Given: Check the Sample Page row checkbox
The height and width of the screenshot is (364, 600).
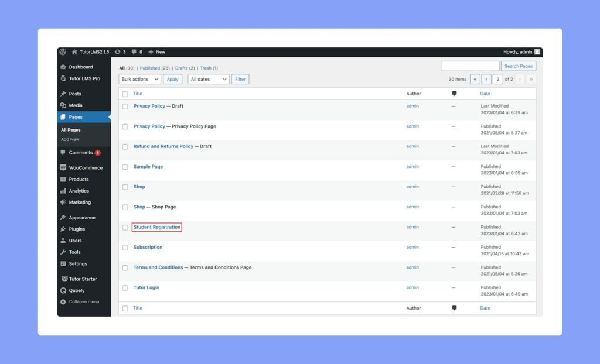Looking at the screenshot, I should click(125, 166).
